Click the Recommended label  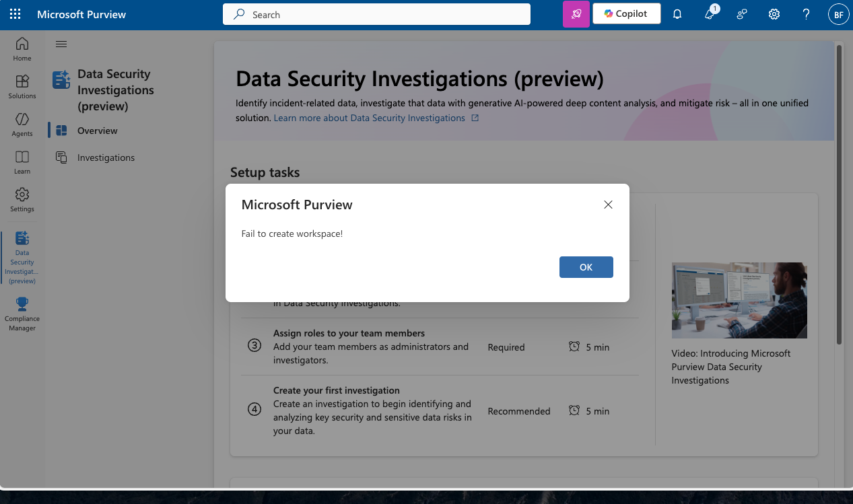[519, 411]
